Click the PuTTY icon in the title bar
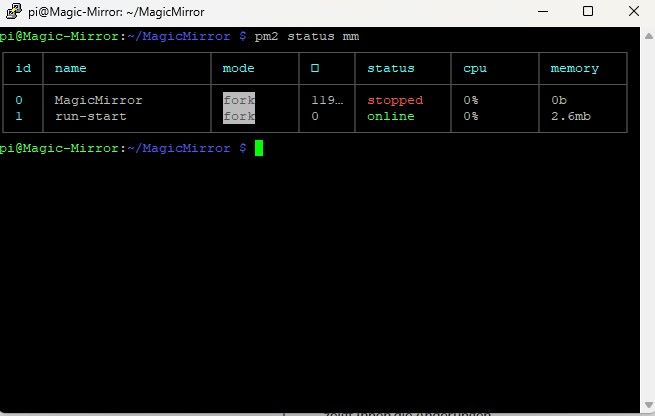 pyautogui.click(x=13, y=11)
